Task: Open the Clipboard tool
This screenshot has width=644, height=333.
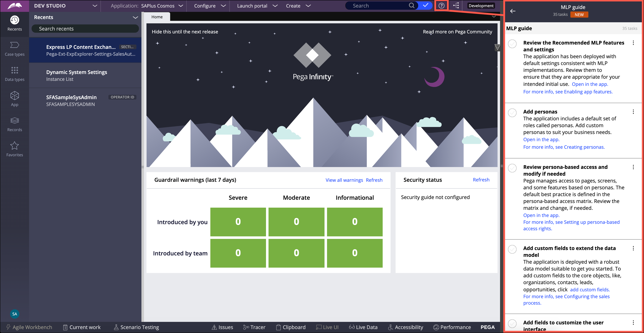Action: (291, 327)
